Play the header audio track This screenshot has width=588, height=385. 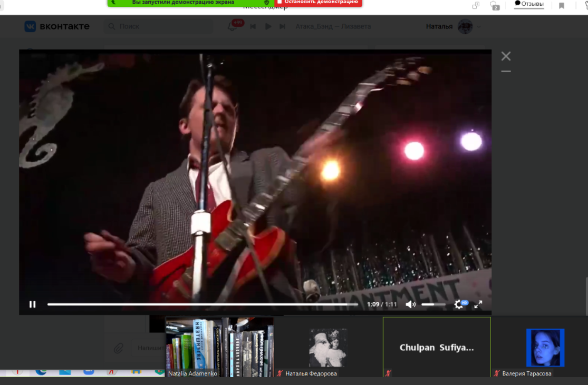coord(268,26)
